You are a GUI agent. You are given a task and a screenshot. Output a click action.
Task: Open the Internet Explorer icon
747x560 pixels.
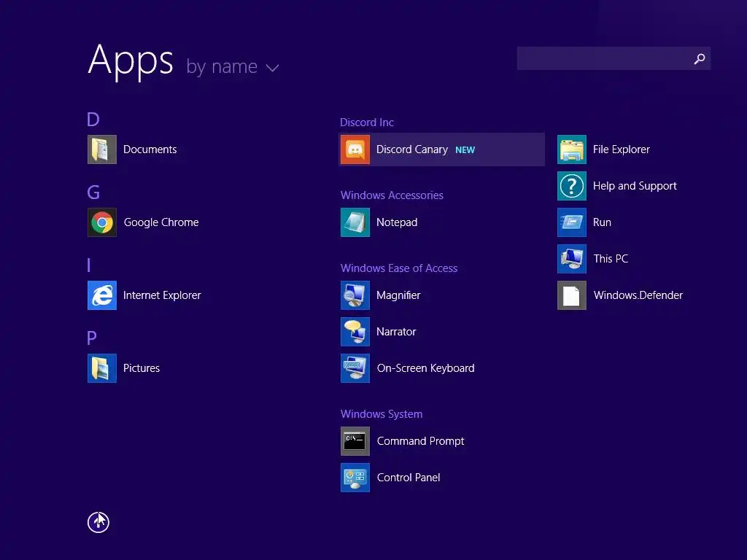tap(102, 295)
